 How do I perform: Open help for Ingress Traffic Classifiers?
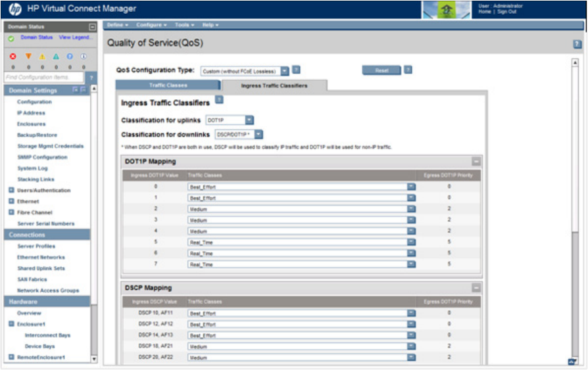pyautogui.click(x=220, y=100)
